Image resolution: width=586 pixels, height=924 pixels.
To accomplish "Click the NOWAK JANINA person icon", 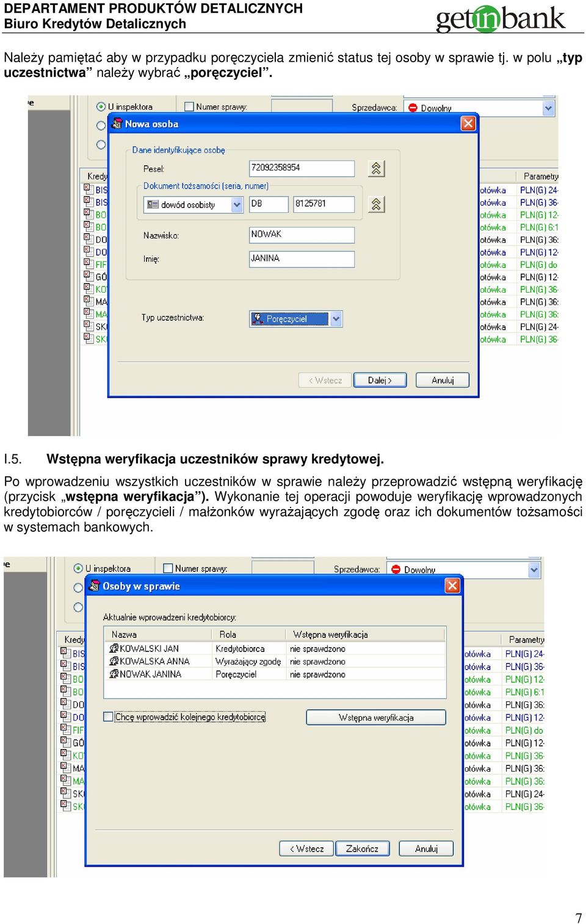I will tap(114, 674).
